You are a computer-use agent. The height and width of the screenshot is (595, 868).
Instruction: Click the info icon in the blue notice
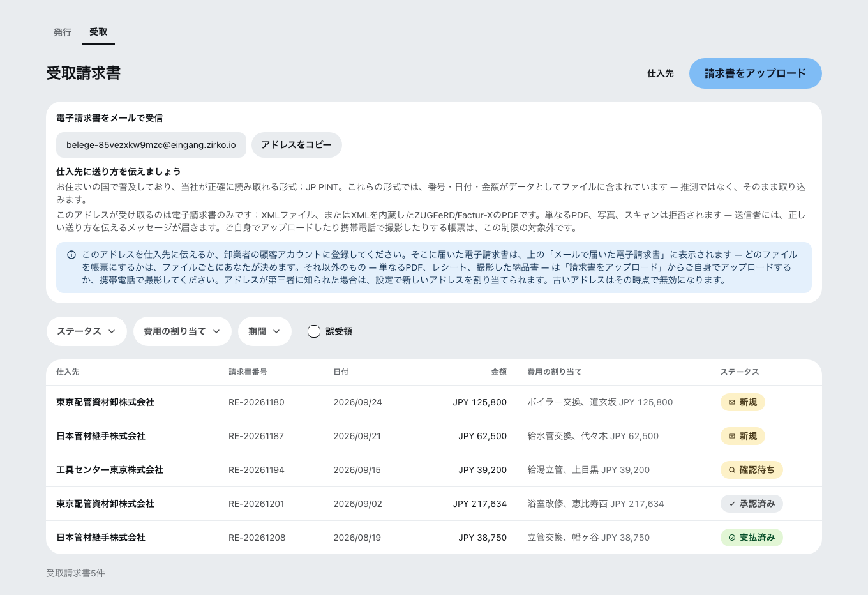71,255
